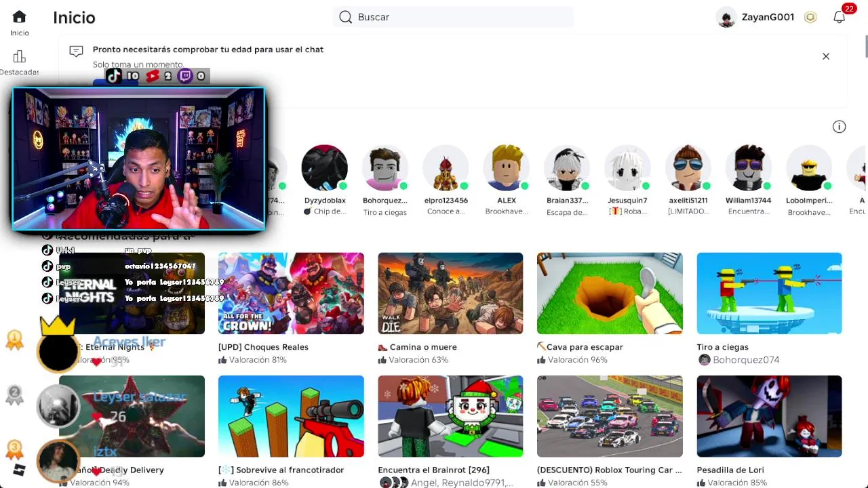Open Cava para escapar game thumbnail
Viewport: 868px width, 488px height.
[610, 293]
